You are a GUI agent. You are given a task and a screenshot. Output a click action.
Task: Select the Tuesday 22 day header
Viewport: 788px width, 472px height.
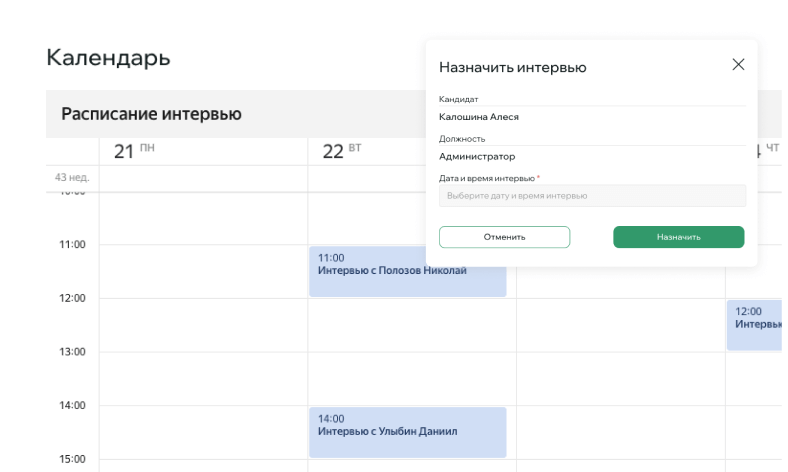pos(342,151)
